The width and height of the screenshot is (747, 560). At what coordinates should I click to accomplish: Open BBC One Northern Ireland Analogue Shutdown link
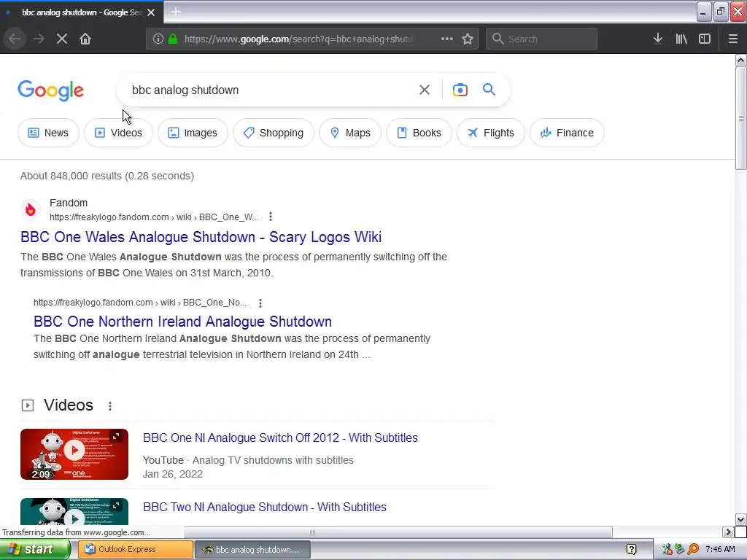182,322
